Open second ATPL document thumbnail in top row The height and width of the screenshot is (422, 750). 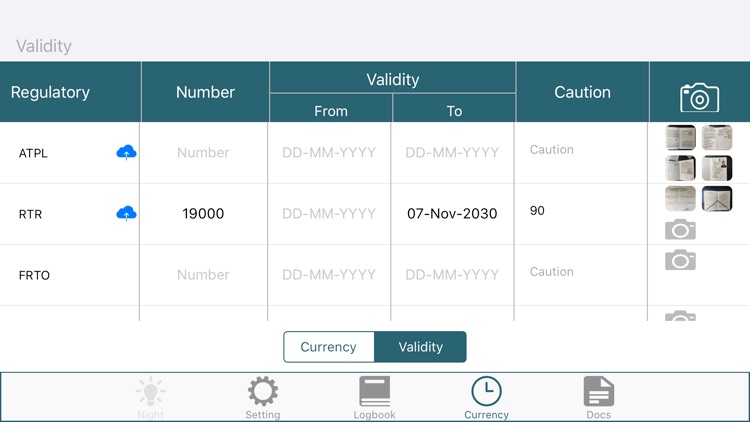[x=717, y=137]
